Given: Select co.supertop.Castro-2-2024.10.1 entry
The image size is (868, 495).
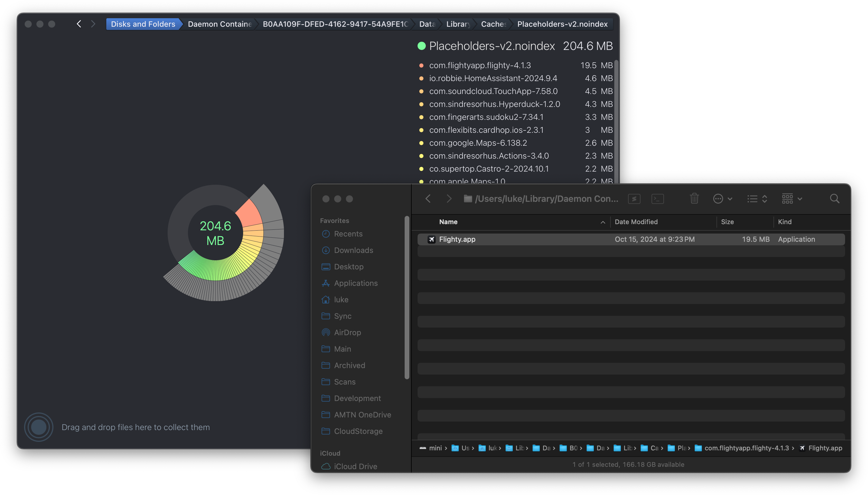Looking at the screenshot, I should click(x=515, y=169).
